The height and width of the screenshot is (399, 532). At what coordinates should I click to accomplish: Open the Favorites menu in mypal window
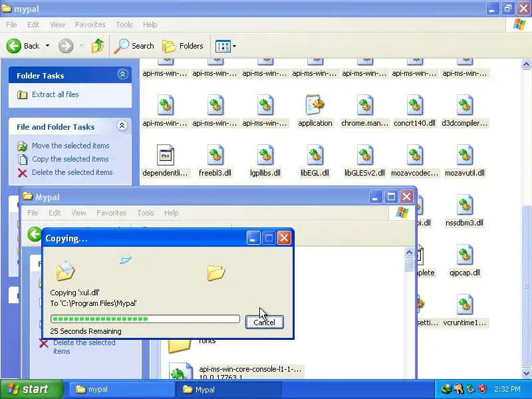tap(90, 25)
